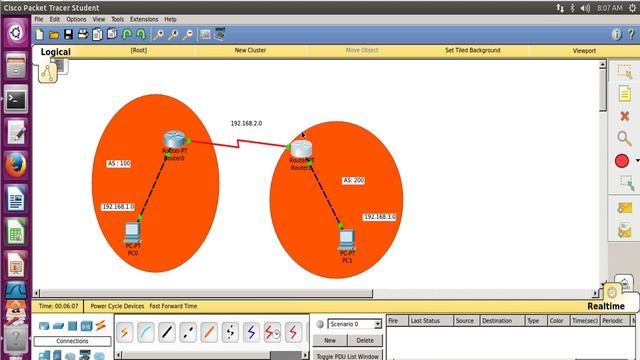
Task: Select the Delete red X tool
Action: (x=624, y=116)
